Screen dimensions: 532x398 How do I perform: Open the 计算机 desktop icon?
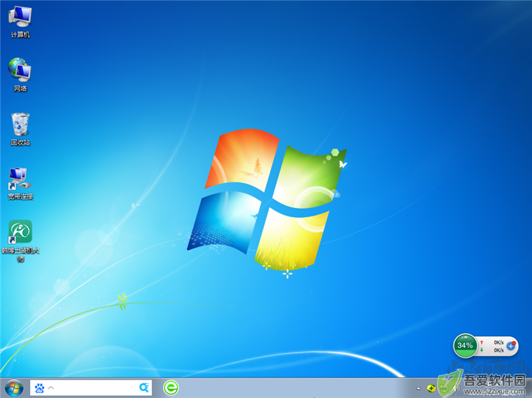coord(20,22)
